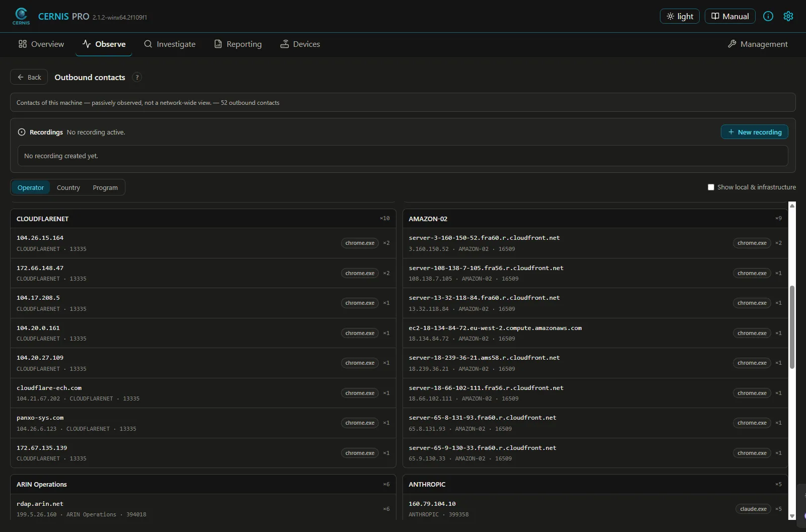Select the 104.26.15.164 contact
This screenshot has height=532, width=806.
[203, 243]
